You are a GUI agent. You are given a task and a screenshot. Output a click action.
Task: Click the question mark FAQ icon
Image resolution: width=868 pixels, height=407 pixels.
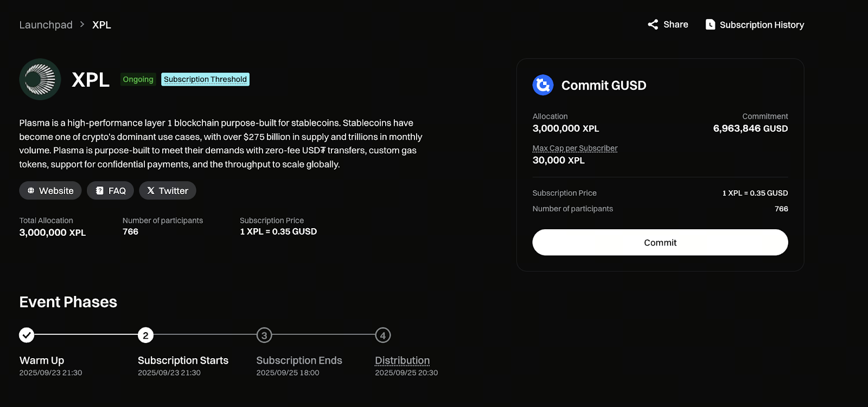(99, 191)
